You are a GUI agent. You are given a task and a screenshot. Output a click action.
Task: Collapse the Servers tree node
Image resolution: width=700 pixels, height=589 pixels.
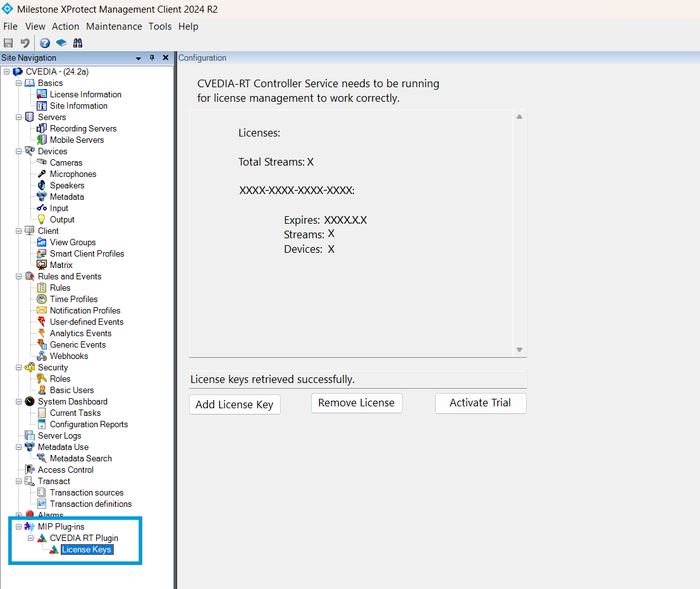[18, 117]
